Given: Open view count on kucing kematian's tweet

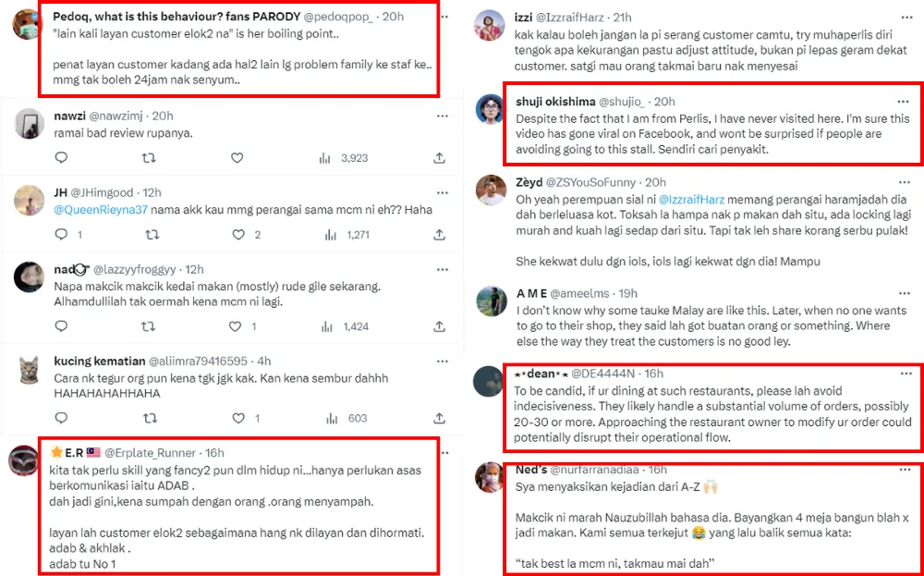Looking at the screenshot, I should [x=325, y=418].
